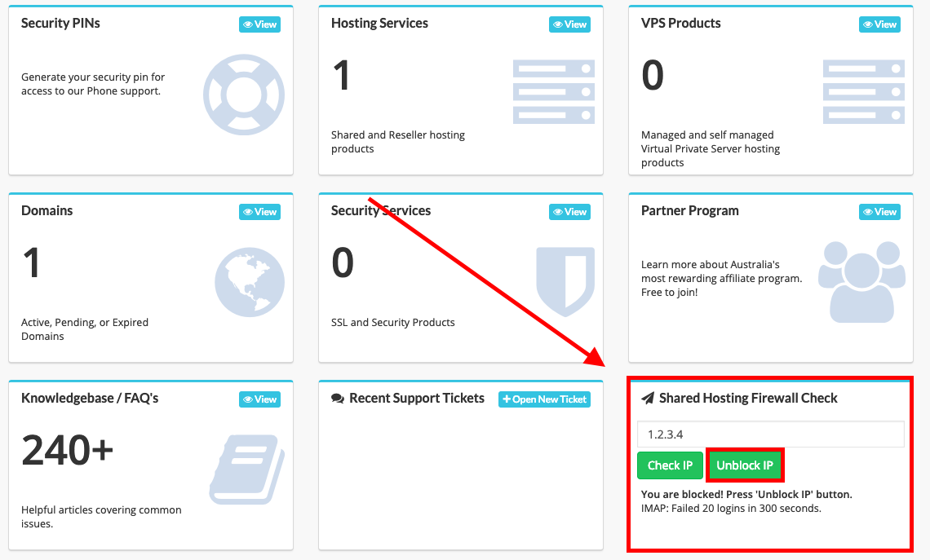View Hosting Services details

(569, 24)
